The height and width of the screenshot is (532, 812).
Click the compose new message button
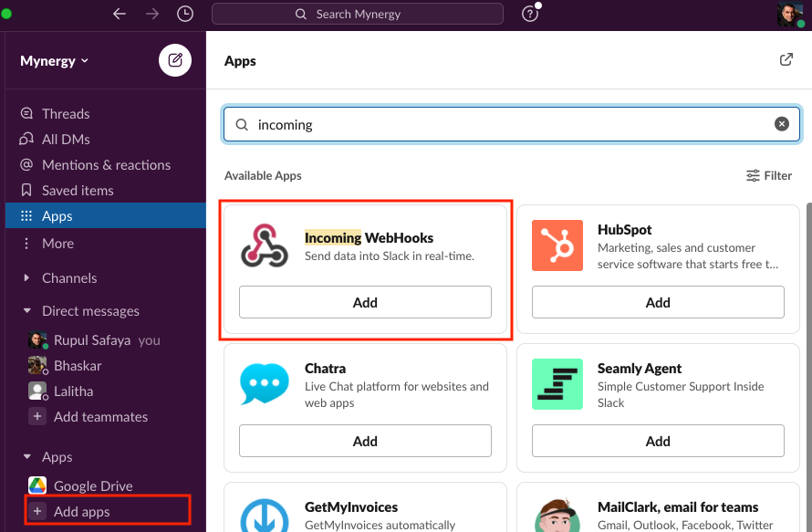click(175, 60)
